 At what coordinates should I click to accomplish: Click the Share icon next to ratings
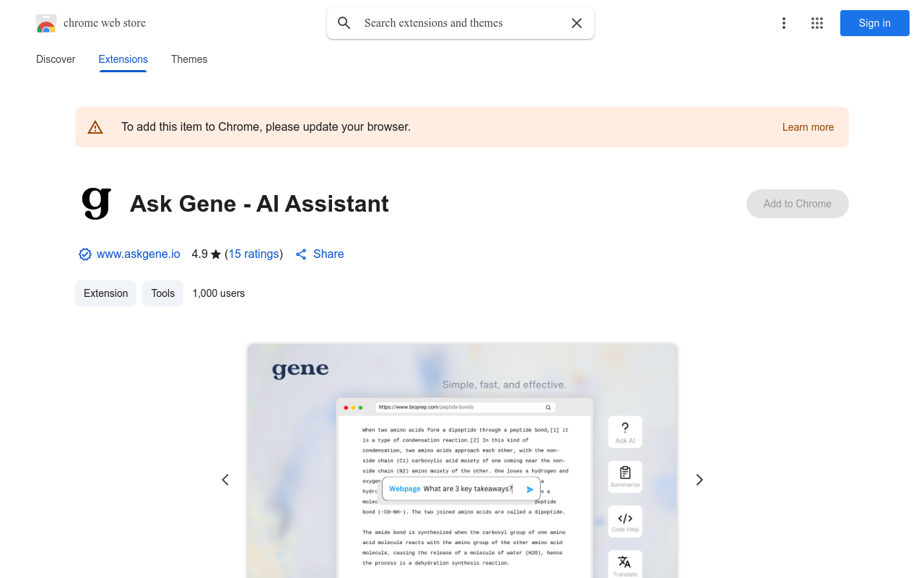coord(300,254)
